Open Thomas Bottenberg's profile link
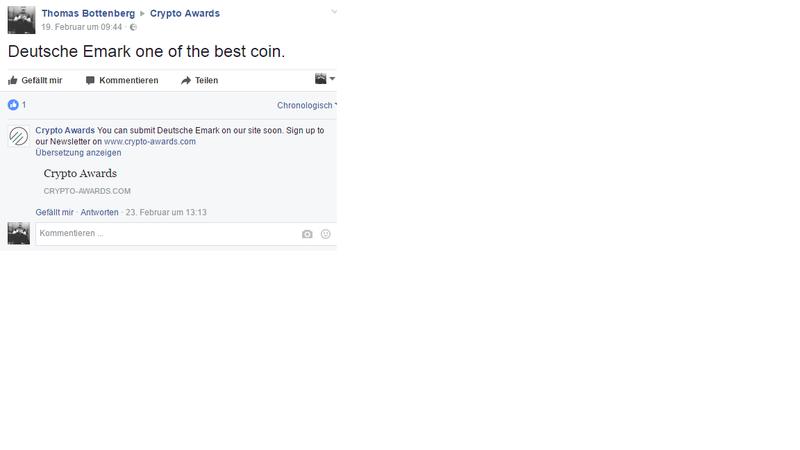 pyautogui.click(x=88, y=13)
